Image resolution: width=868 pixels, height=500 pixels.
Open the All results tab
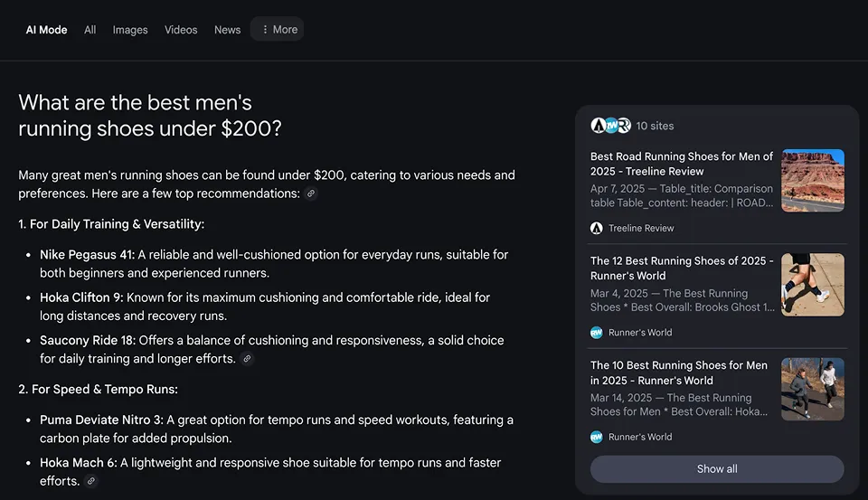click(x=90, y=30)
